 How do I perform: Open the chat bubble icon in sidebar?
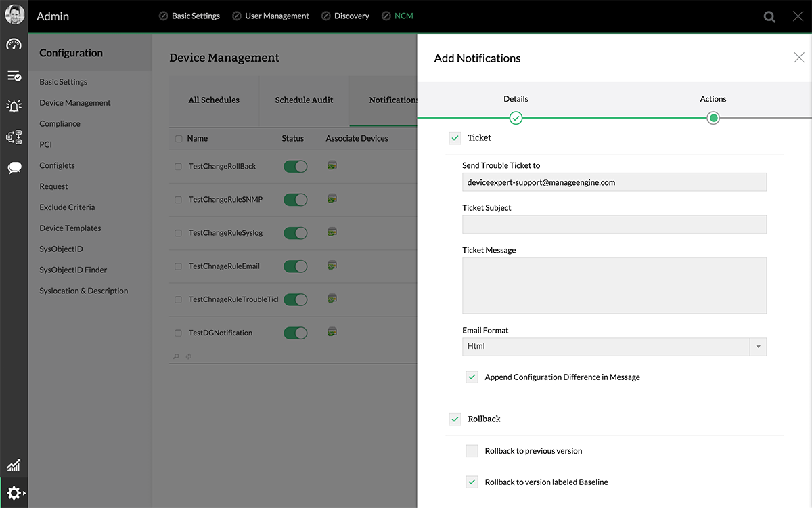[14, 168]
